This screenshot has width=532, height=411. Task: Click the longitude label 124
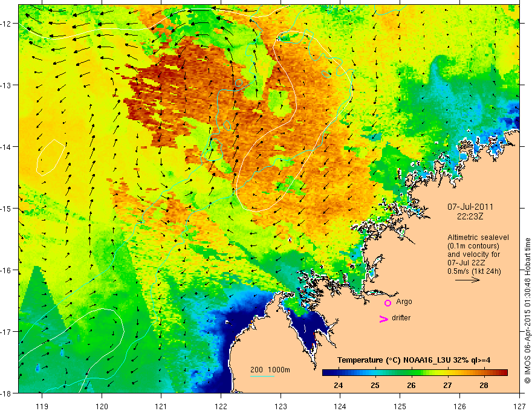(340, 406)
